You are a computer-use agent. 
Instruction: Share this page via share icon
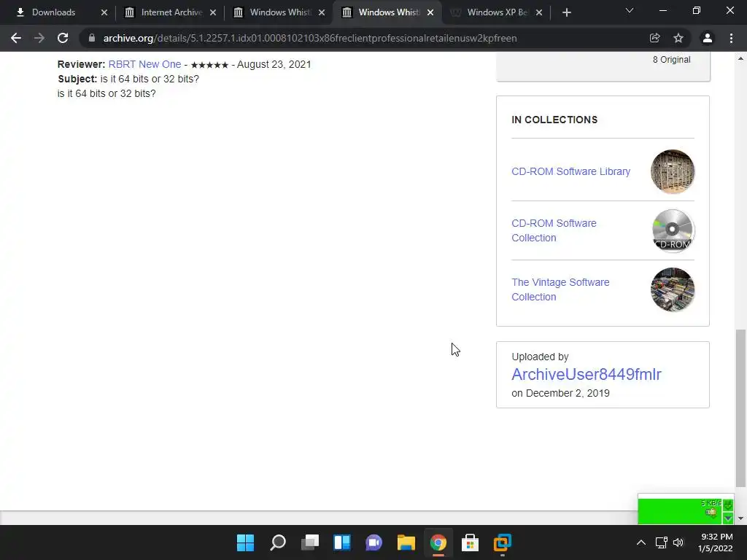click(x=654, y=38)
